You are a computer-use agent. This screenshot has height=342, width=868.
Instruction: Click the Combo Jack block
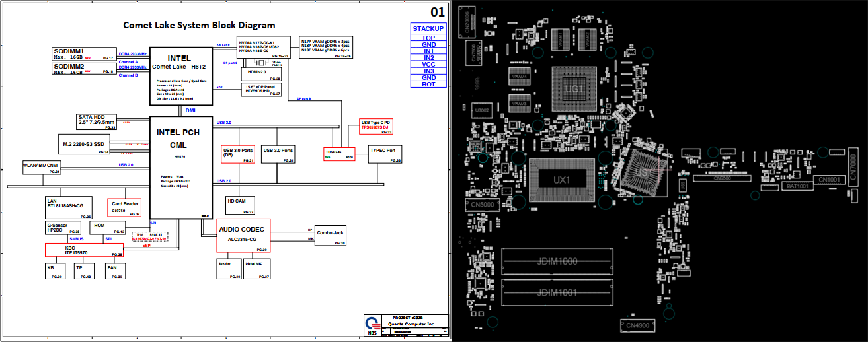click(331, 236)
